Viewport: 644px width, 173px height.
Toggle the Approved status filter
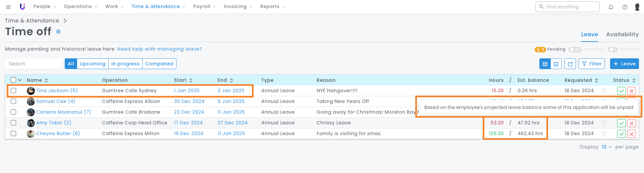coord(575,50)
